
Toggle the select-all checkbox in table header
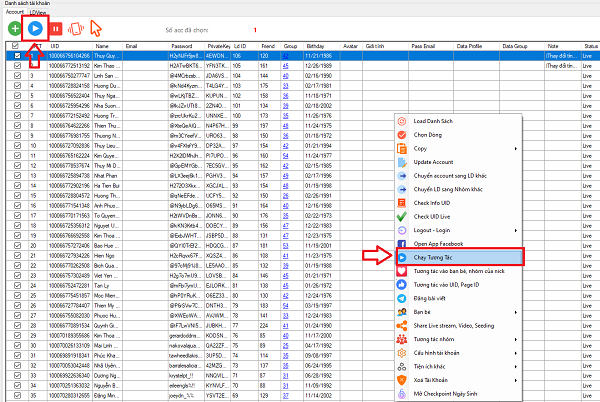15,46
